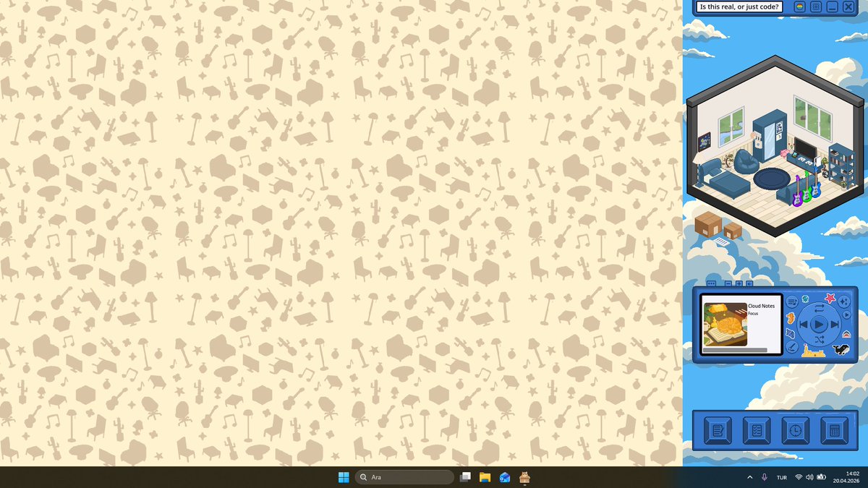Minimize the app using the underscore button
The width and height of the screenshot is (868, 488).
832,7
